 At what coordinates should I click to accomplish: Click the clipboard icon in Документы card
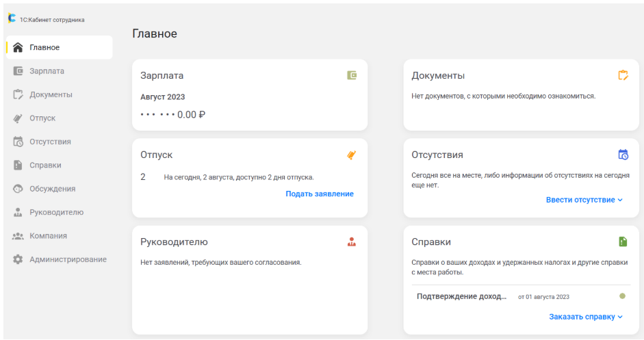(623, 75)
